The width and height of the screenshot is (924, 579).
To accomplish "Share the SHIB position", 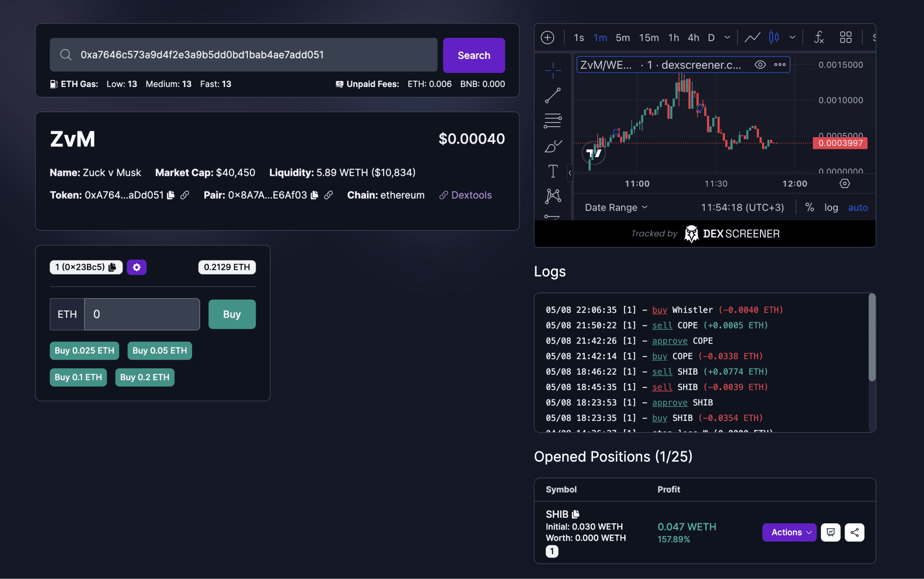I will click(x=854, y=532).
